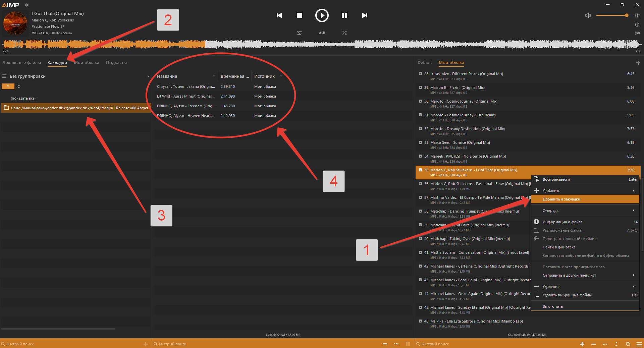Expand the Очередь submenu

point(585,211)
